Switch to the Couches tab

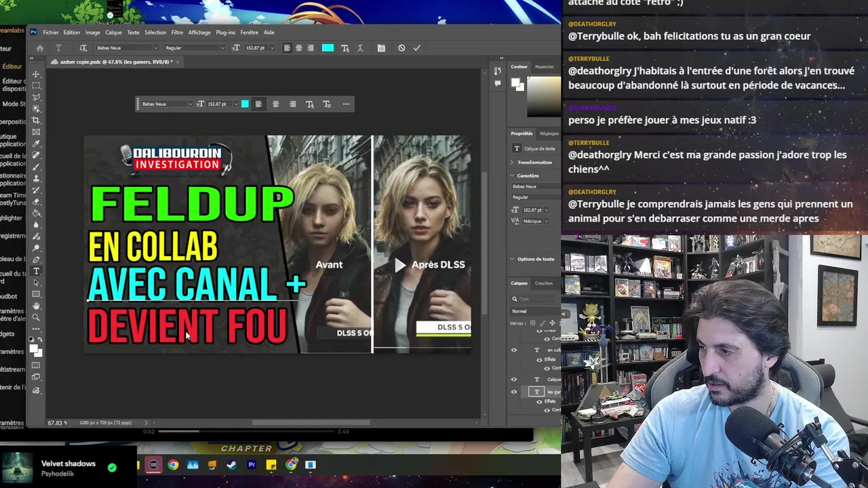click(x=544, y=283)
